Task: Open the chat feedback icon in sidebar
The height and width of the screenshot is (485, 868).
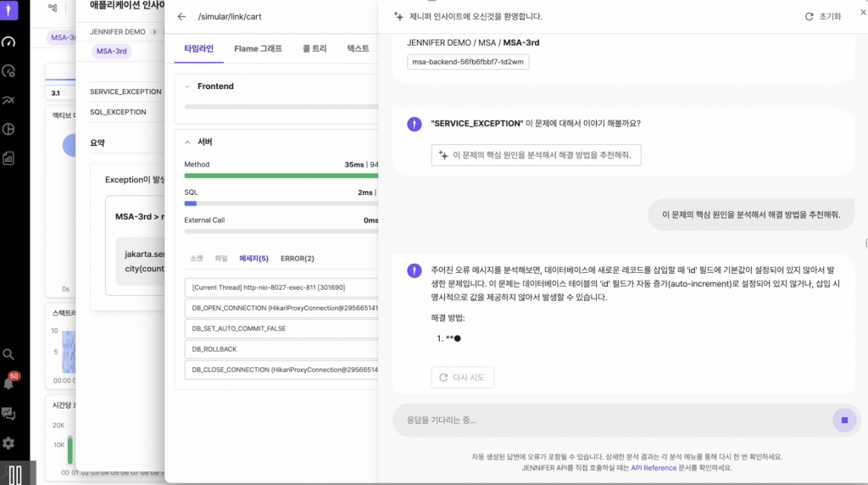Action: (8, 414)
